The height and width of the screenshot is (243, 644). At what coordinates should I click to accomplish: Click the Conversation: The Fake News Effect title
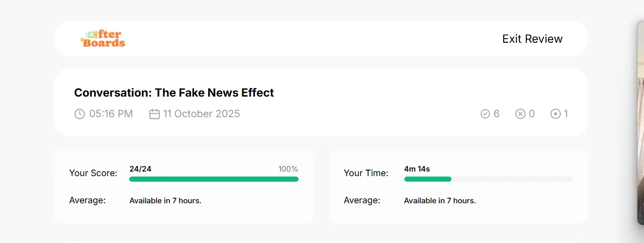coord(174,93)
